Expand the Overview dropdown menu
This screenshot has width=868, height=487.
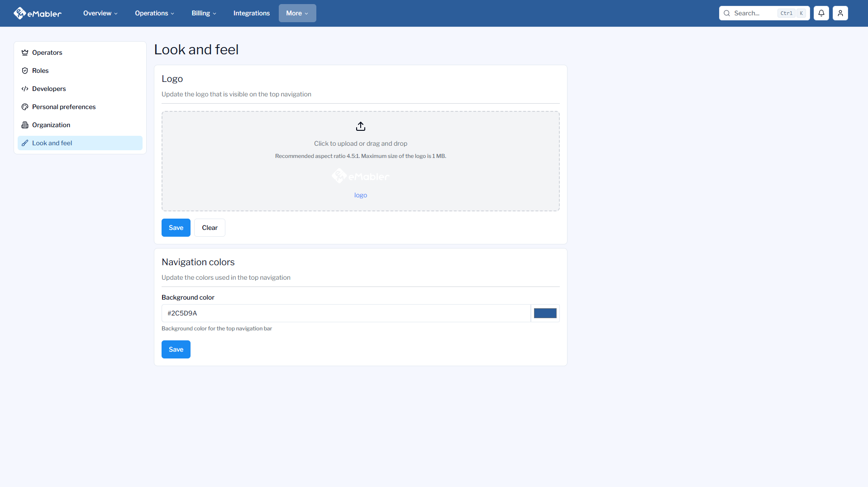pos(100,13)
